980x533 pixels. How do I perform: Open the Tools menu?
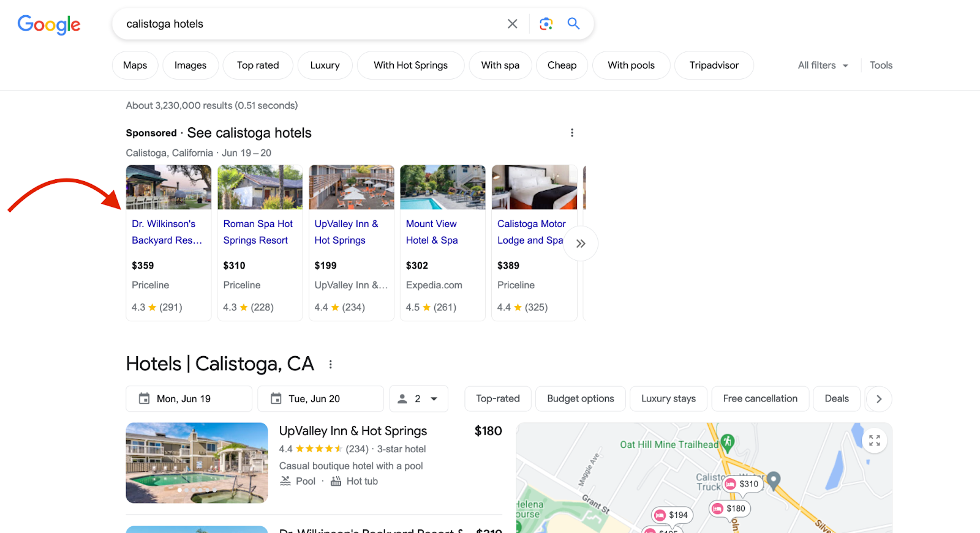pos(881,65)
